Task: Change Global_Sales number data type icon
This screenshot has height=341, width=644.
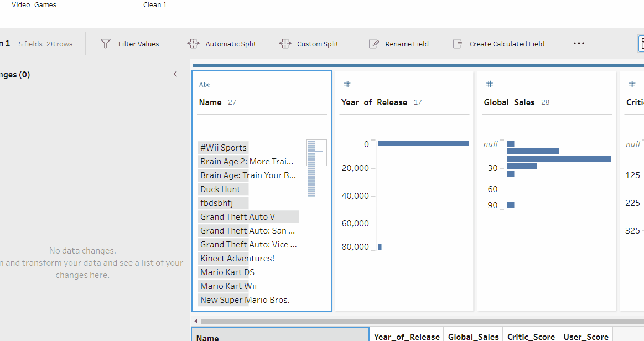Action: 490,84
